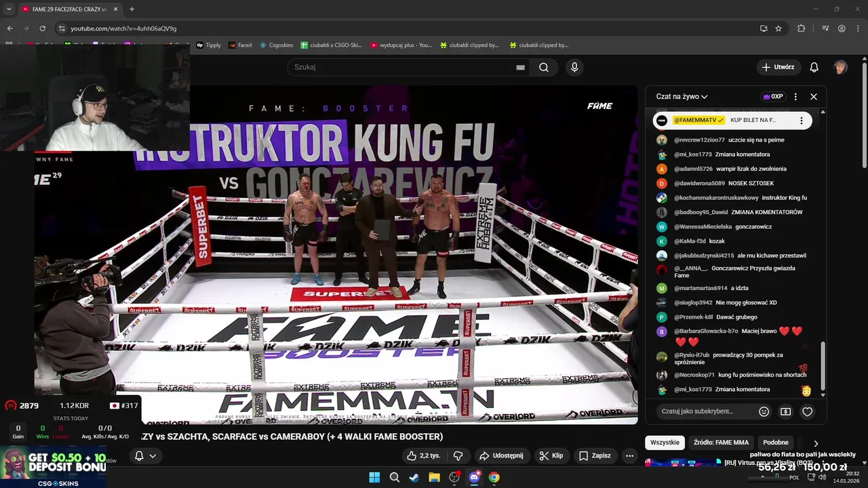
Task: Open Faceit bookmark
Action: (x=240, y=45)
